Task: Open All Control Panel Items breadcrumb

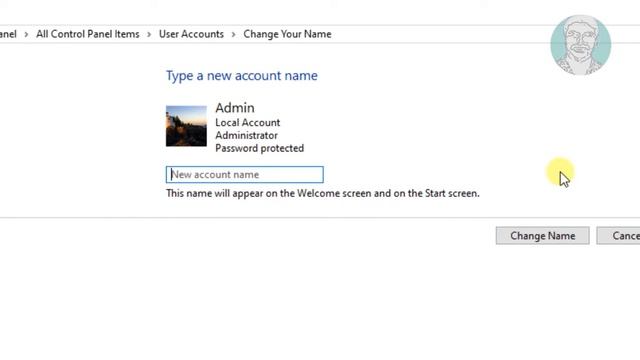Action: click(x=88, y=34)
